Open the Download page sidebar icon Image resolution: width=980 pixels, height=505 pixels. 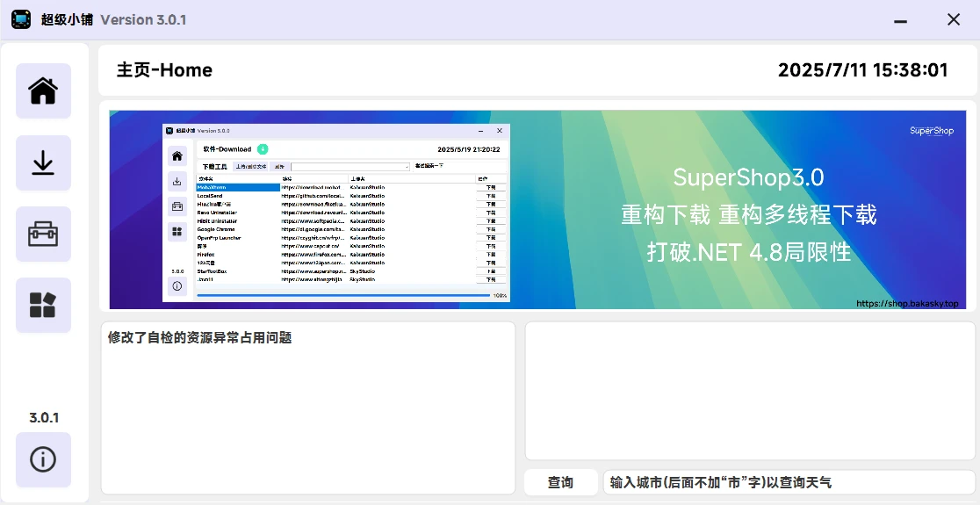click(x=43, y=163)
